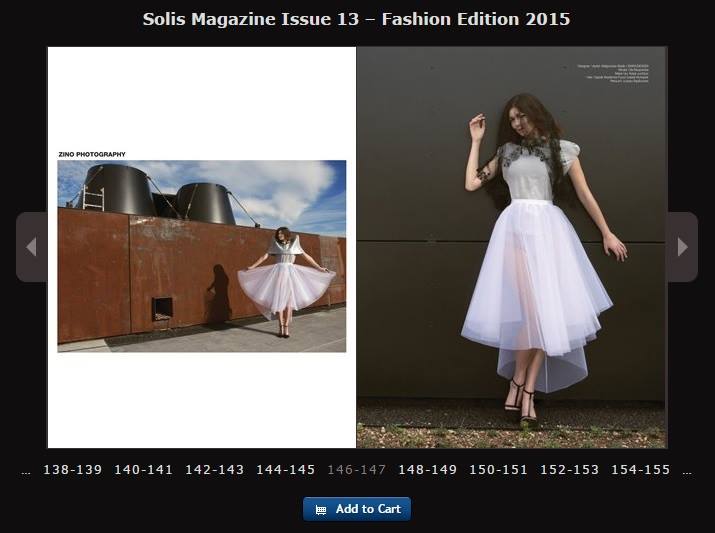Click the ZINO PHOTOGRAPHY heading text
The image size is (715, 533).
point(92,154)
